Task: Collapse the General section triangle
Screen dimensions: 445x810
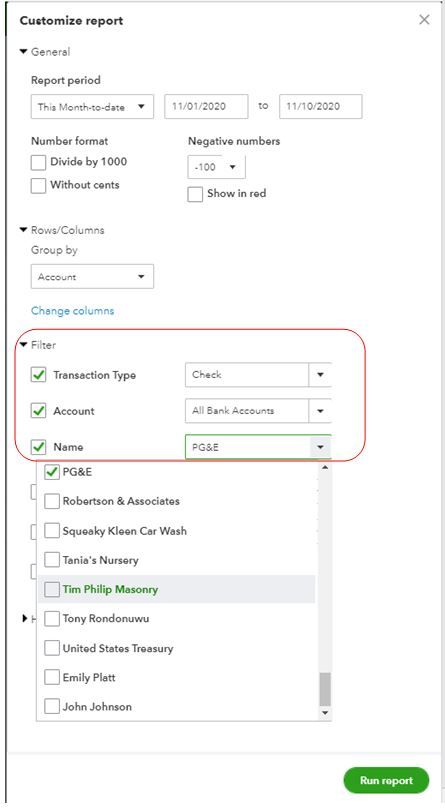Action: (x=23, y=52)
